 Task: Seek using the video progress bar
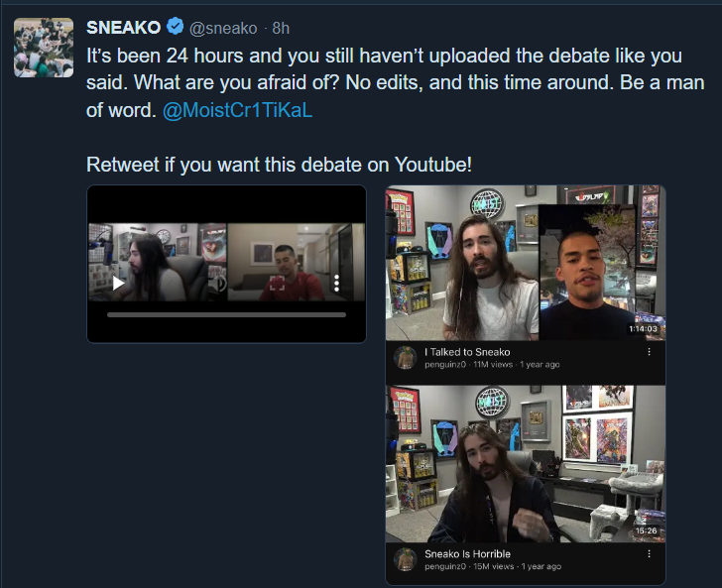[226, 315]
